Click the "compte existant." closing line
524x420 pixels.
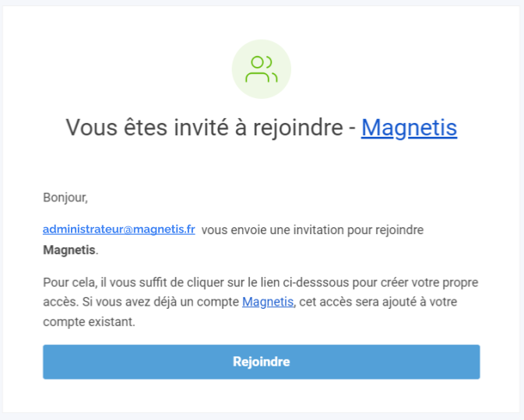pos(90,322)
